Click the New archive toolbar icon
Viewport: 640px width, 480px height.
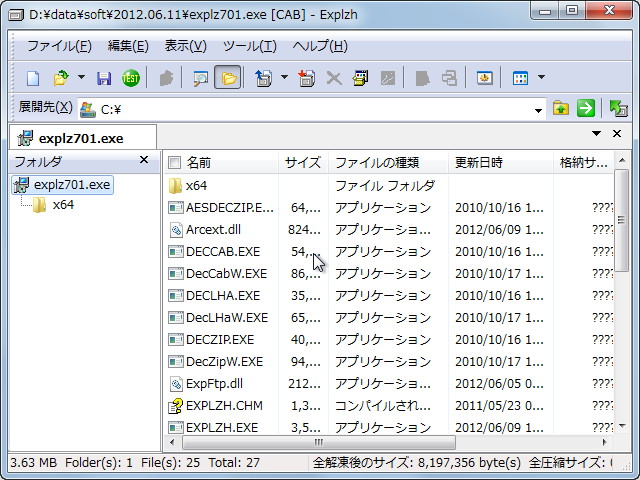[x=33, y=78]
